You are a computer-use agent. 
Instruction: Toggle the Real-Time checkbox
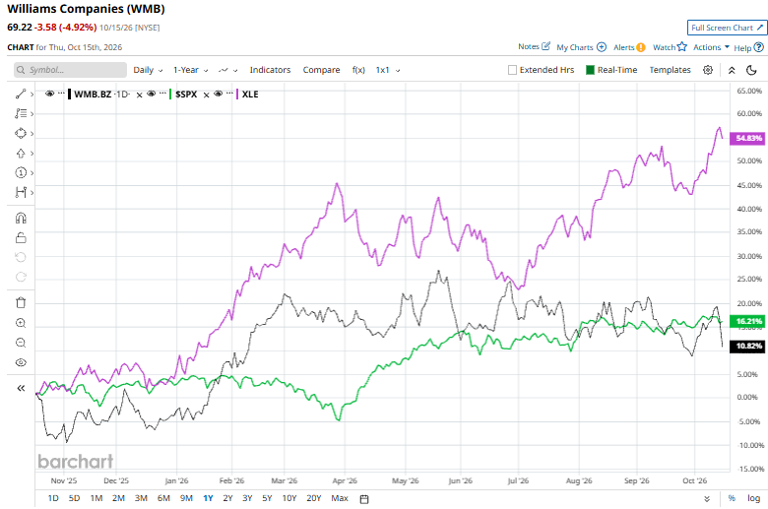(590, 70)
